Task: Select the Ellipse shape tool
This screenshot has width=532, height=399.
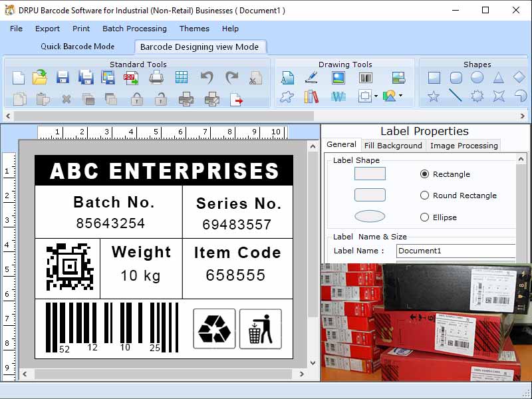Action: click(x=477, y=78)
